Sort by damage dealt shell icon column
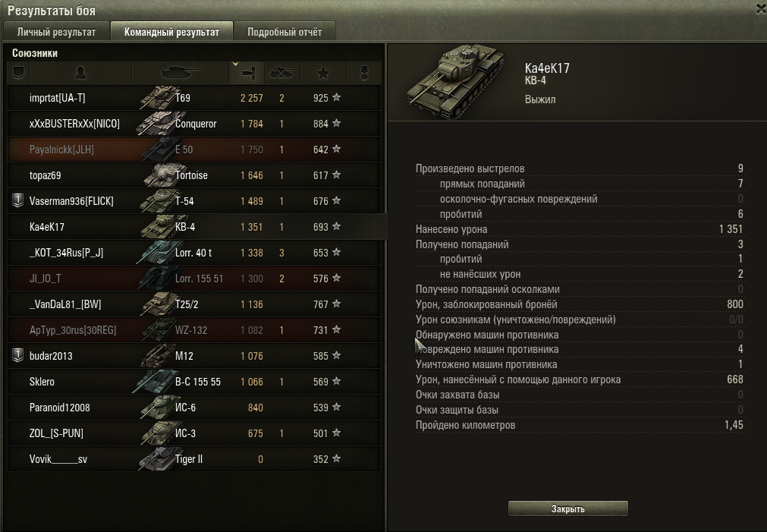Screen dimensions: 767x532 click(247, 74)
